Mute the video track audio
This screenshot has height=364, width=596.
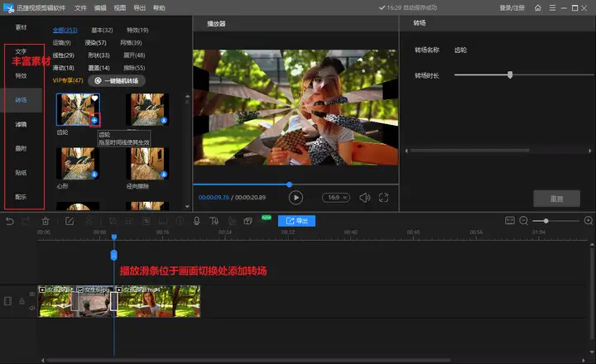pos(32,308)
